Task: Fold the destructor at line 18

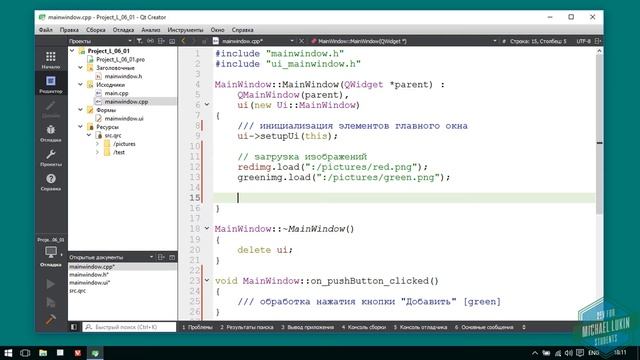Action: click(x=207, y=228)
